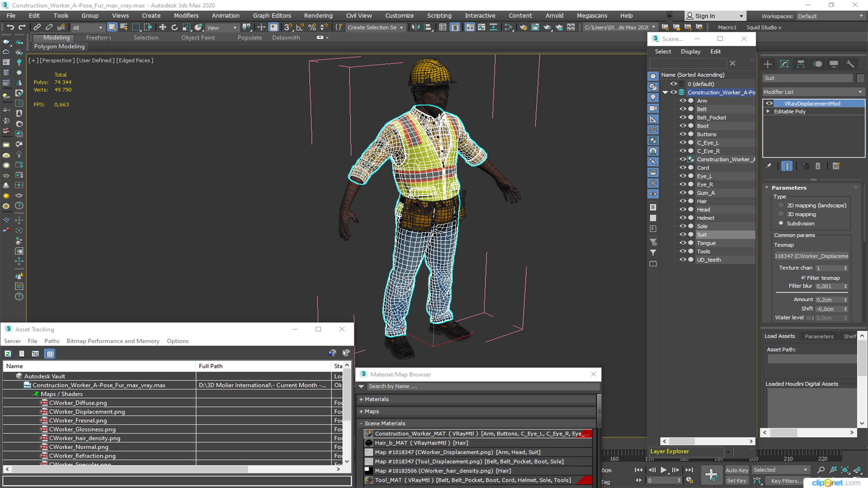
Task: Open the Utilities wrench tab
Action: [x=850, y=64]
